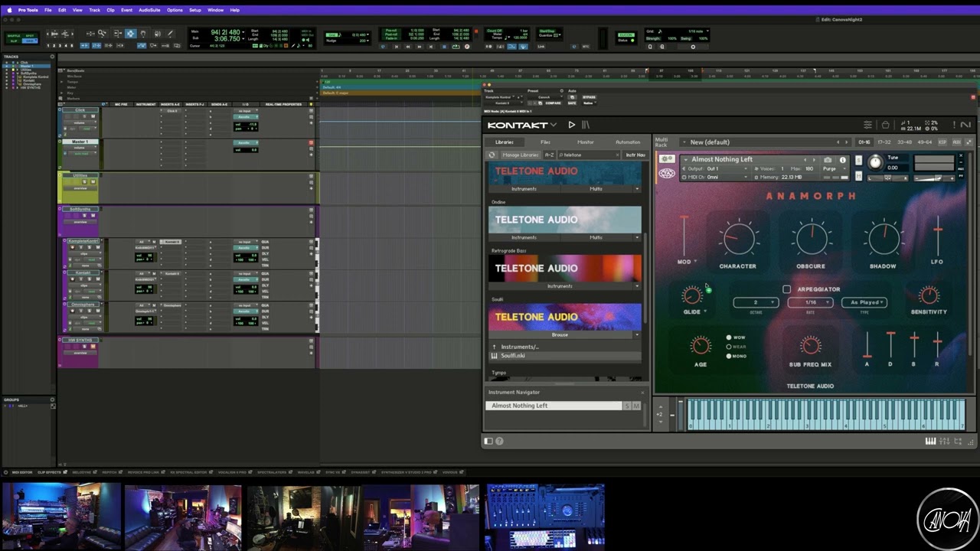The height and width of the screenshot is (551, 980).
Task: Click the Soulfi.nki instrument file
Action: pos(565,356)
